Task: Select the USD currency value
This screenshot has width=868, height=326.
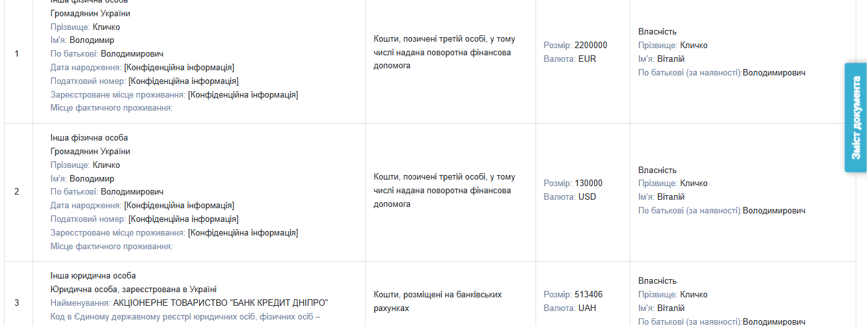Action: [587, 197]
